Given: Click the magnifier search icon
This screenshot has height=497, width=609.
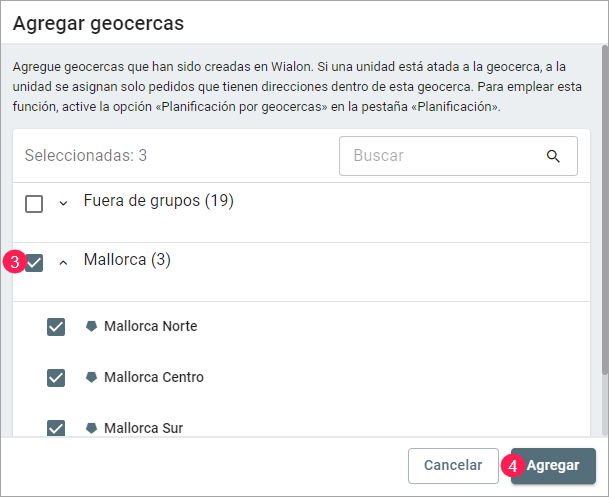Looking at the screenshot, I should (x=553, y=156).
